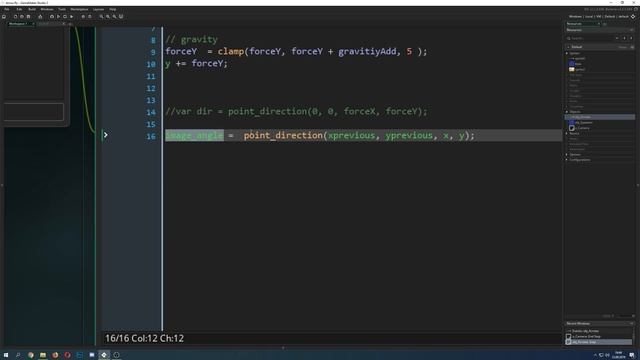Click the 16/16 Col:12 Ch:12 status text
The image size is (640, 360).
pos(144,338)
